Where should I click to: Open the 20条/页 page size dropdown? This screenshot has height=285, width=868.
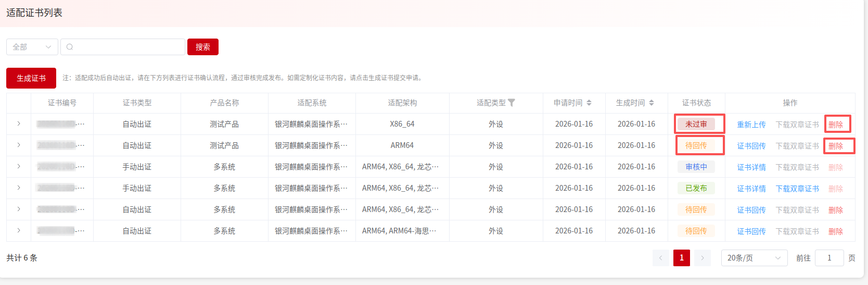pyautogui.click(x=754, y=258)
